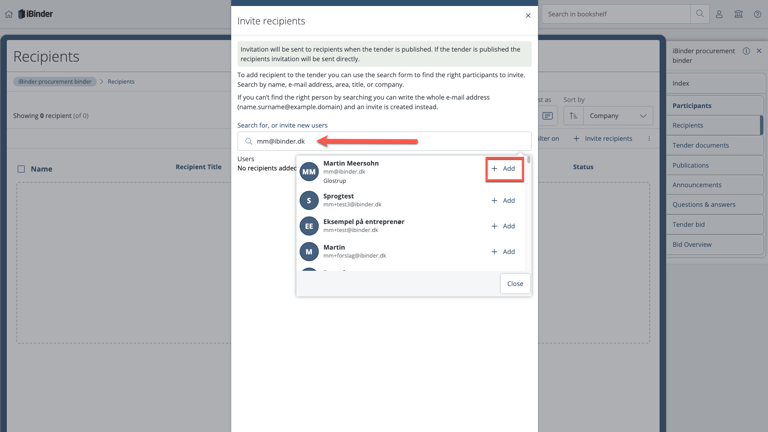Tick the select-all checkbox beside Name
The height and width of the screenshot is (432, 768).
pyautogui.click(x=21, y=169)
